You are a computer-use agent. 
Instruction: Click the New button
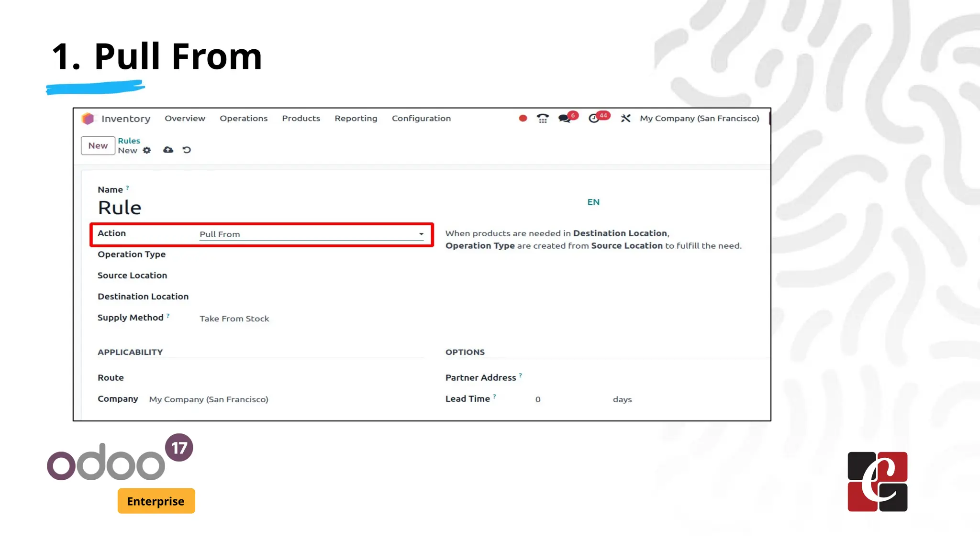pos(98,145)
